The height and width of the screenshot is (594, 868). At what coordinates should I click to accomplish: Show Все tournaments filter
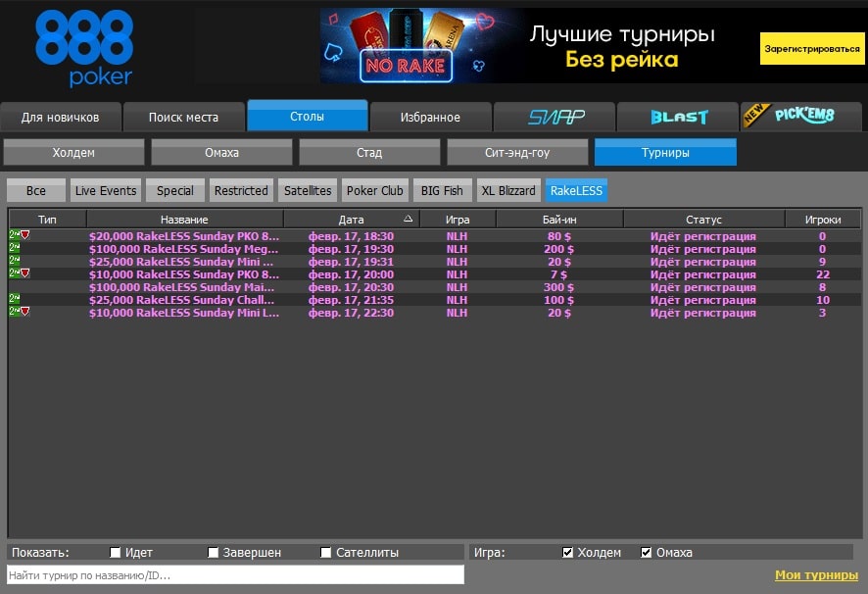coord(36,190)
